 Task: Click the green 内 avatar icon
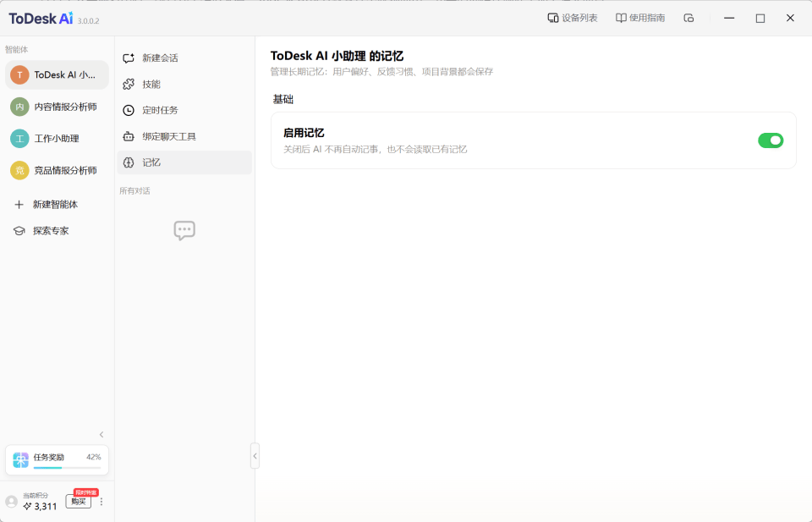pos(19,107)
